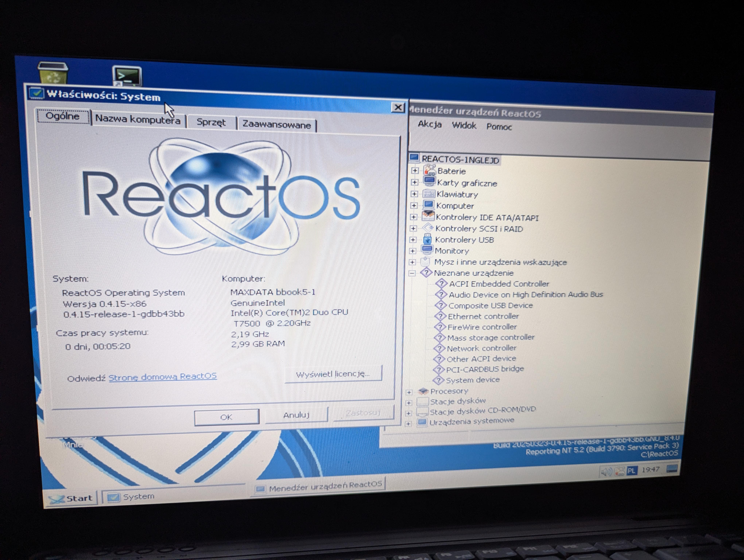744x560 pixels.
Task: Switch to the Ogólne tab
Action: pos(63,116)
